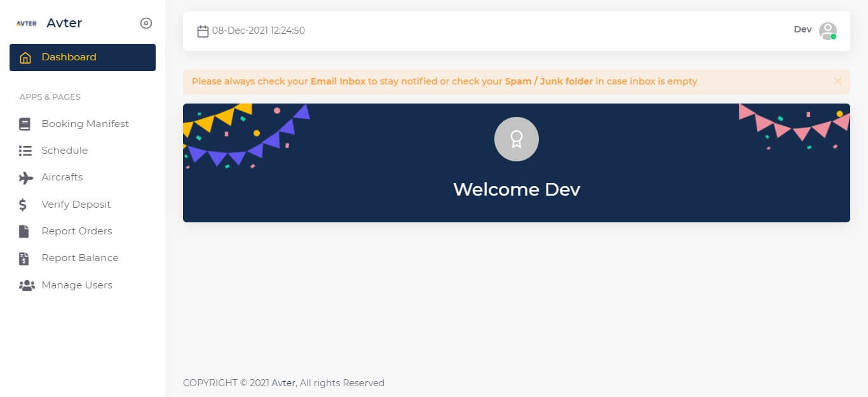This screenshot has width=868, height=397.
Task: Click the Spam / Junk folder text in alert
Action: click(x=549, y=81)
